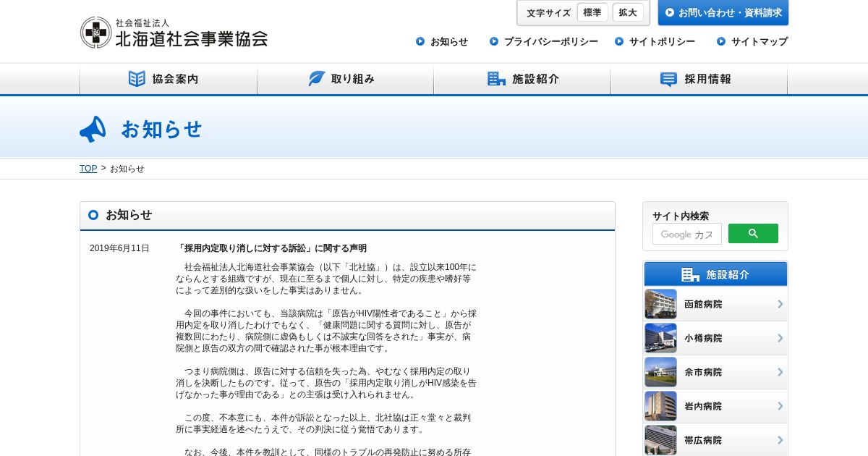This screenshot has width=868, height=456.
Task: Click speech bubble icon of 採用情報
Action: pyautogui.click(x=669, y=80)
